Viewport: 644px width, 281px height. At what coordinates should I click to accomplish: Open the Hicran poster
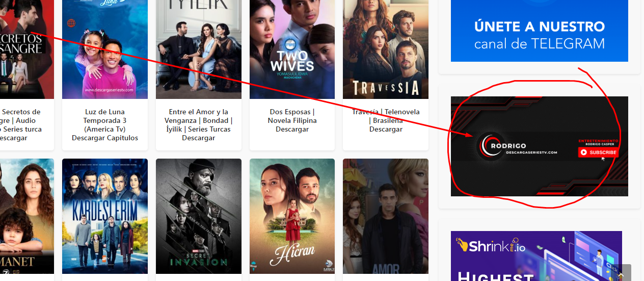click(292, 216)
